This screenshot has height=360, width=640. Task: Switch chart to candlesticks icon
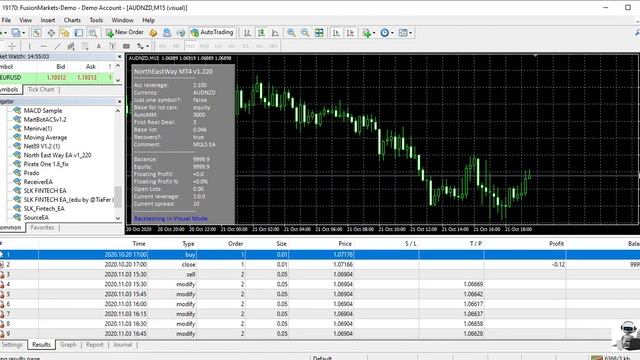[261, 33]
